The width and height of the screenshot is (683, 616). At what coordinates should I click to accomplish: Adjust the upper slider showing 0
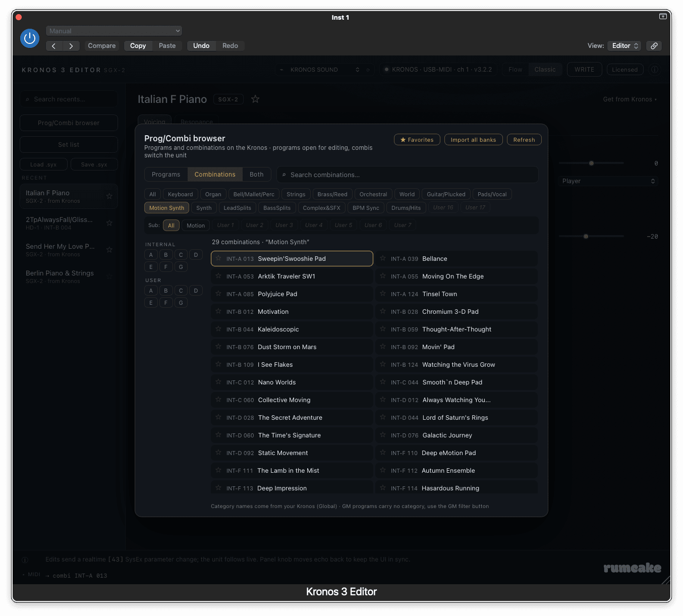click(591, 163)
